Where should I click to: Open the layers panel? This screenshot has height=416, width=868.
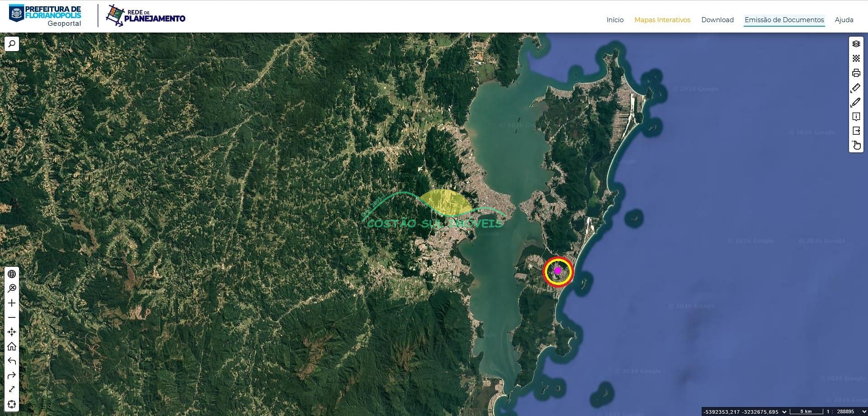pos(856,44)
